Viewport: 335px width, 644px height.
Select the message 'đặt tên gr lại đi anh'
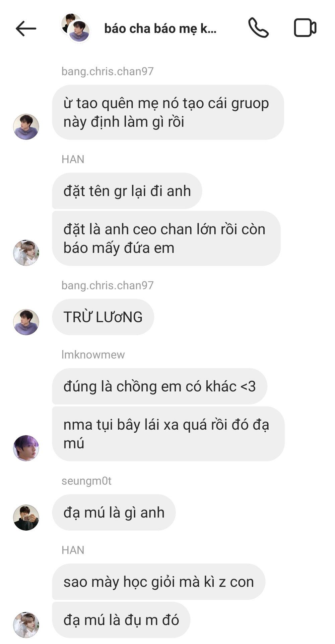click(x=127, y=191)
